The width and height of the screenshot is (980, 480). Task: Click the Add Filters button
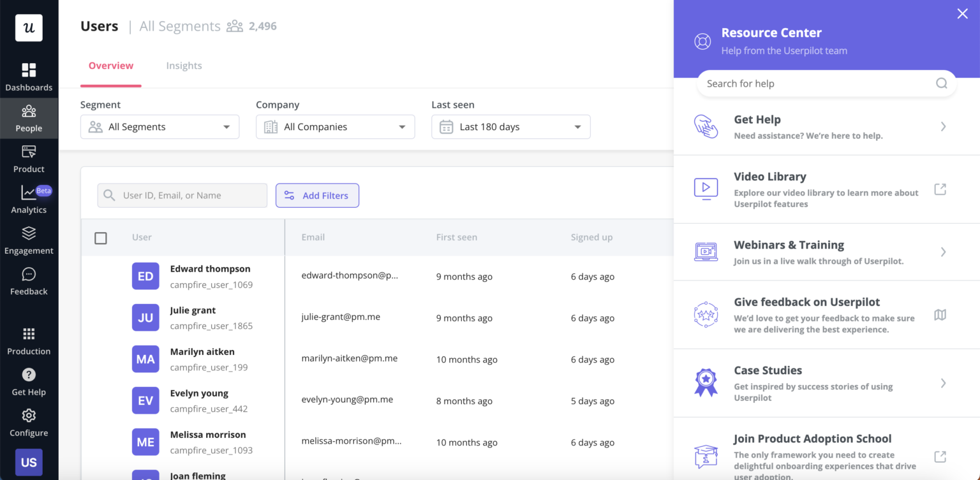317,195
